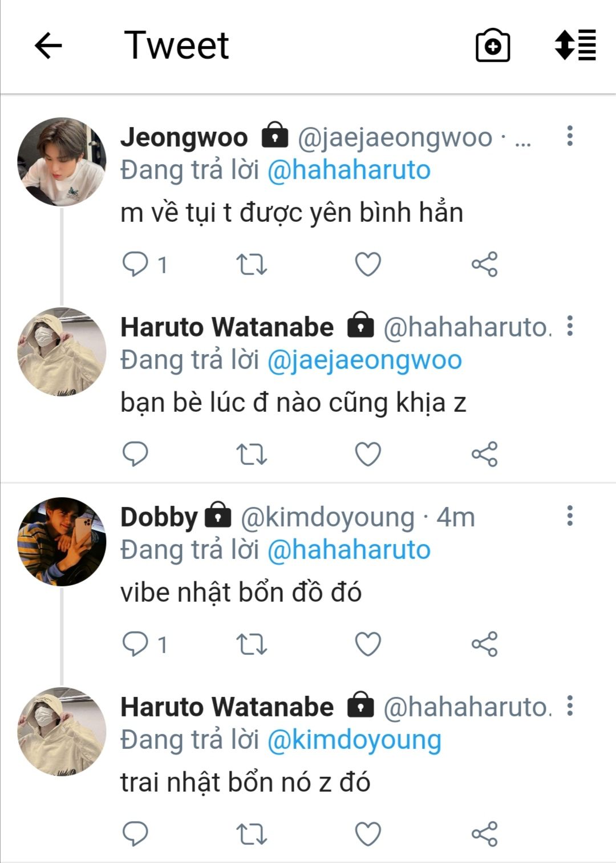The width and height of the screenshot is (616, 863).
Task: Open @kimdoyoung mention link in Haruto's reply
Action: (354, 740)
